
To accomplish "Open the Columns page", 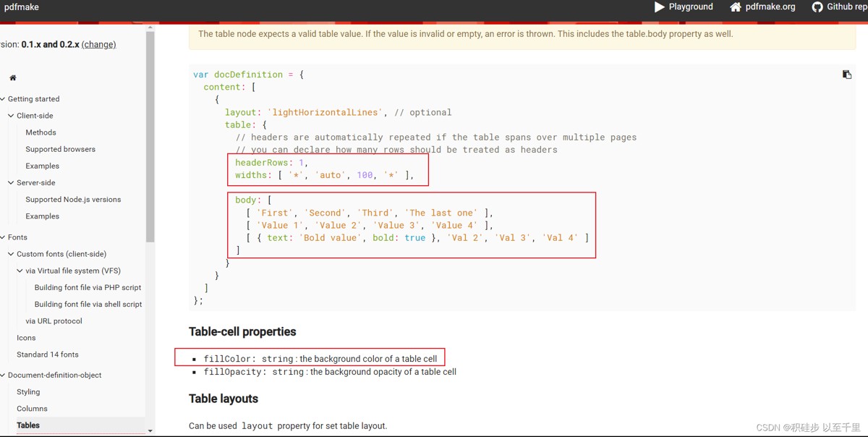I will (32, 409).
